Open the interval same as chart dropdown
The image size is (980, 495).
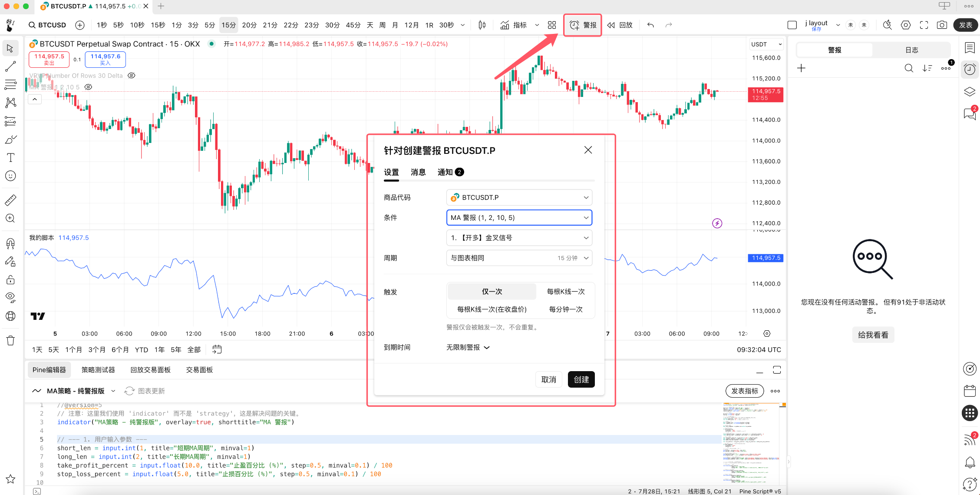tap(519, 258)
